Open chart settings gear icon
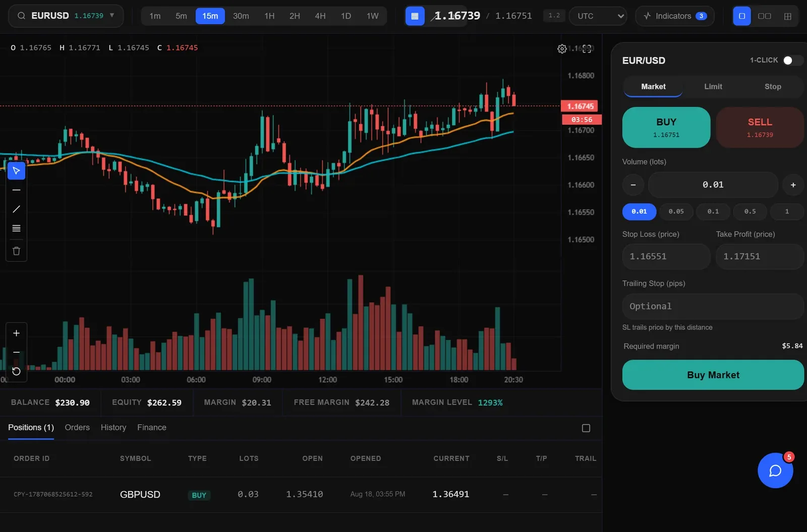 pos(562,49)
